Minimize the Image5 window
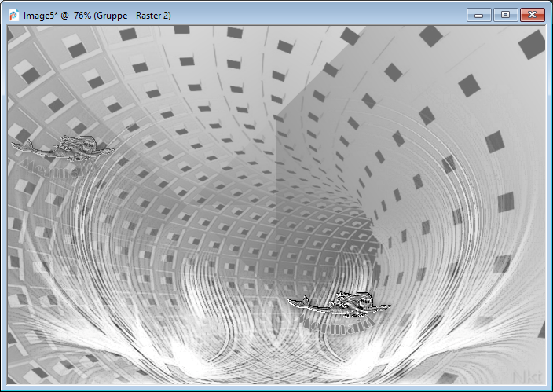Viewport: 553px width, 392px height. (x=478, y=15)
